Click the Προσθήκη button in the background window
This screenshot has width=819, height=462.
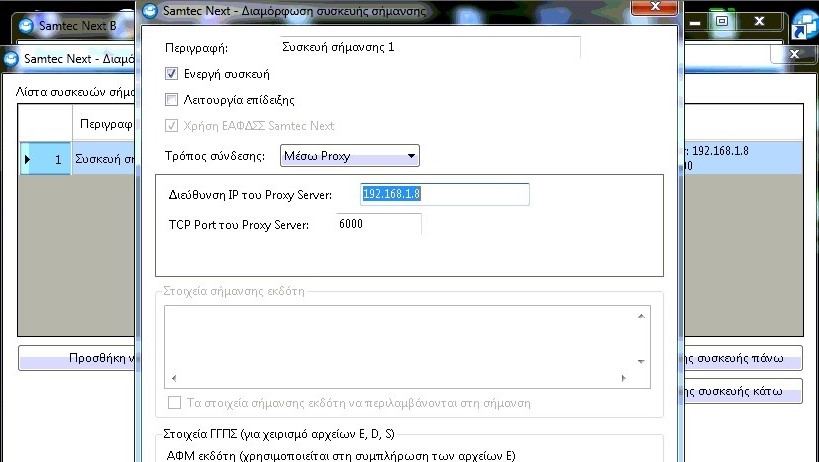coord(77,358)
